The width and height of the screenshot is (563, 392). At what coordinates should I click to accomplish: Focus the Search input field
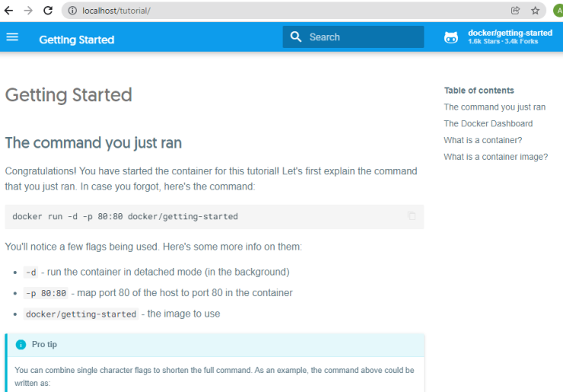click(353, 37)
